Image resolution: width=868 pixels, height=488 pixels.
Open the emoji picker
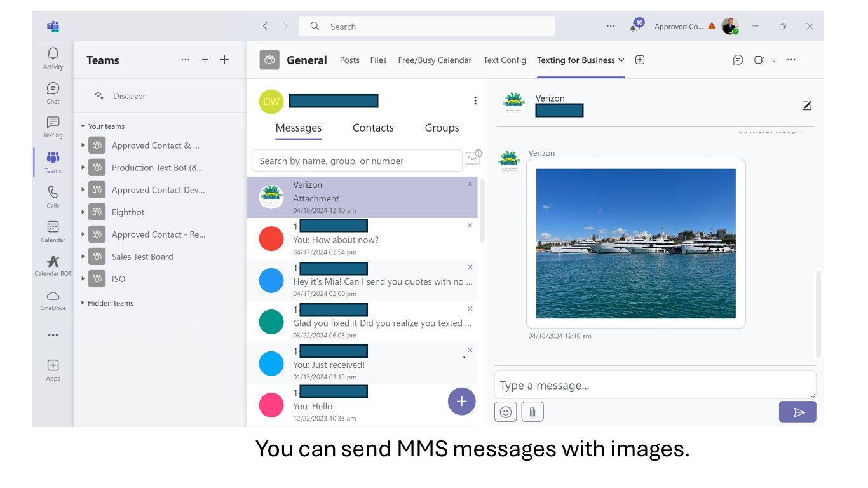point(506,412)
